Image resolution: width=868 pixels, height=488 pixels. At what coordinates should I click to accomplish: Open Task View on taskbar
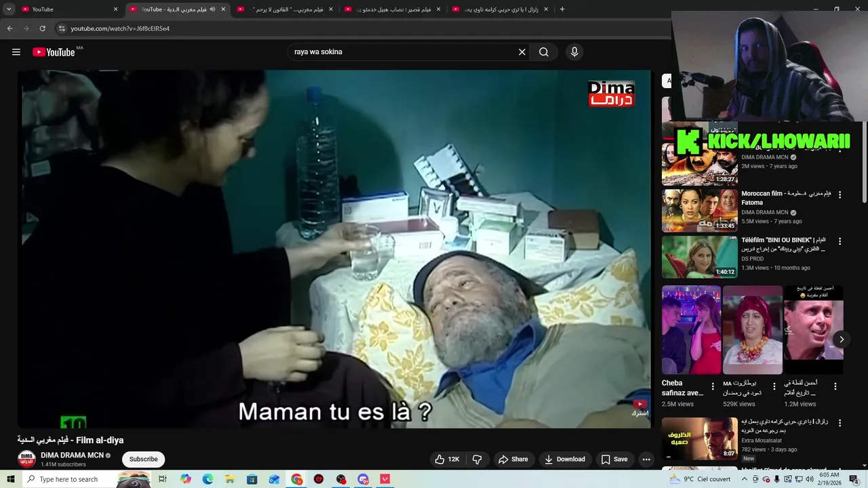click(x=163, y=479)
